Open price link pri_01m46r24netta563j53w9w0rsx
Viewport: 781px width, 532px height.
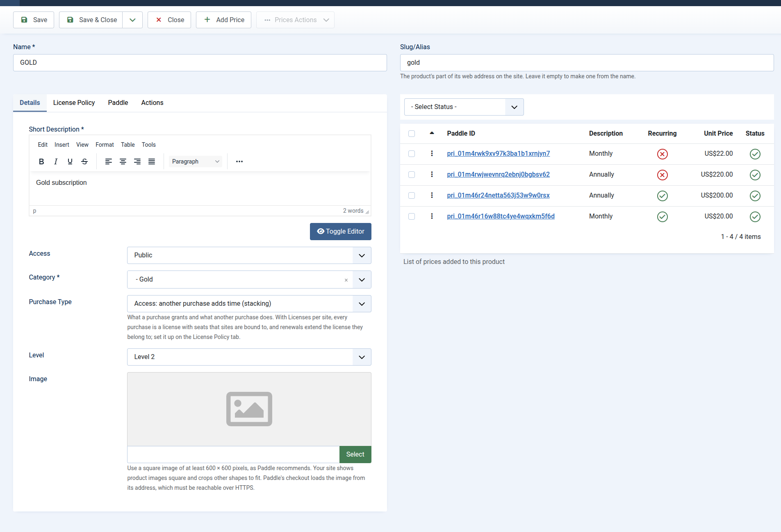498,196
